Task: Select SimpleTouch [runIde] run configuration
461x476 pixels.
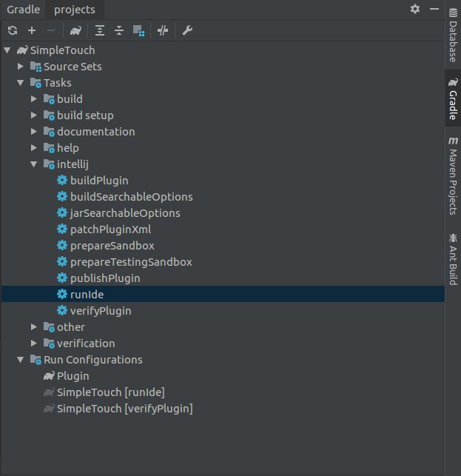Action: point(111,392)
